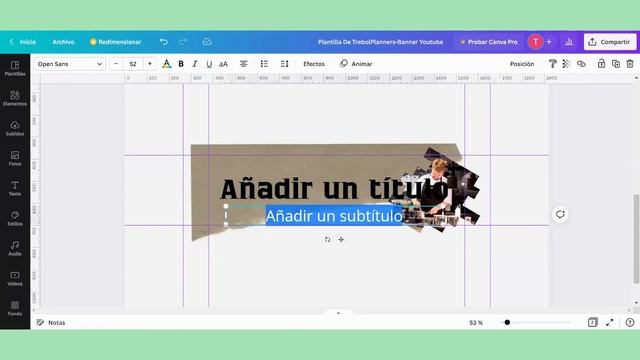Click the T user avatar
Viewport: 640px width, 360px height.
(x=535, y=42)
